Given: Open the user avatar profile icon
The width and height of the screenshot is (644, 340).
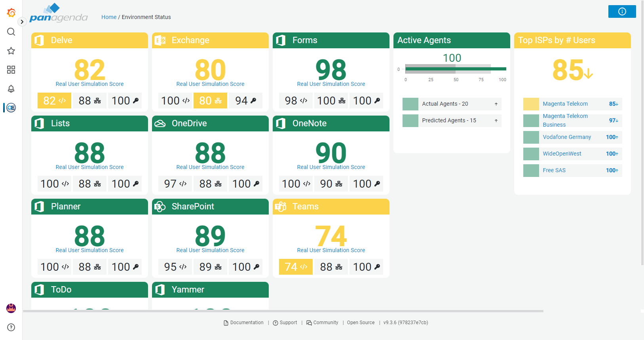Looking at the screenshot, I should 11,308.
